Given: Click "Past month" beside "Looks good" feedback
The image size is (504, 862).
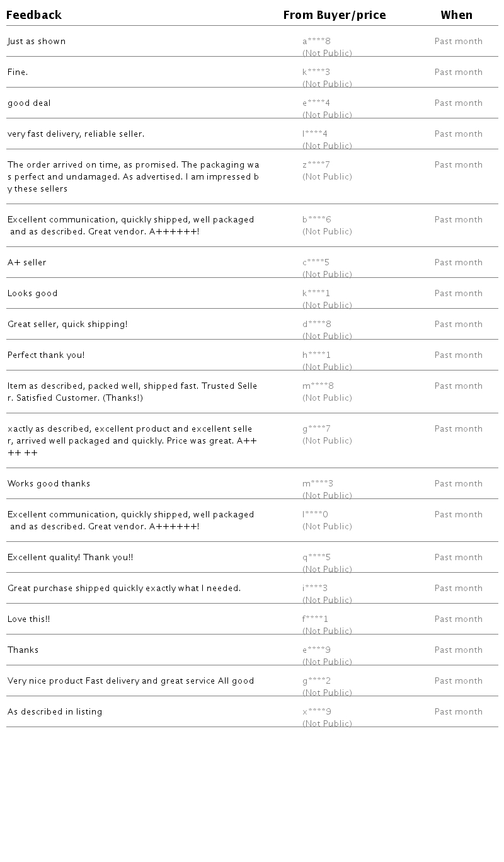Looking at the screenshot, I should pyautogui.click(x=458, y=294).
